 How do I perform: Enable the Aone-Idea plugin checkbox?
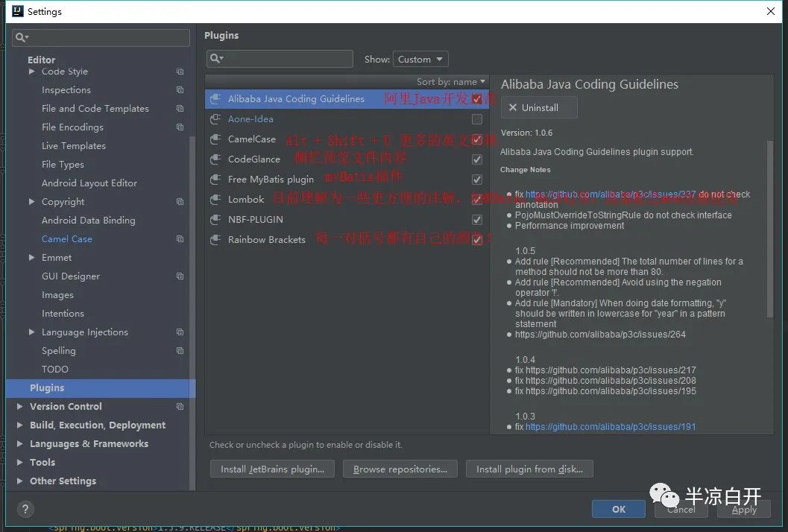(477, 119)
